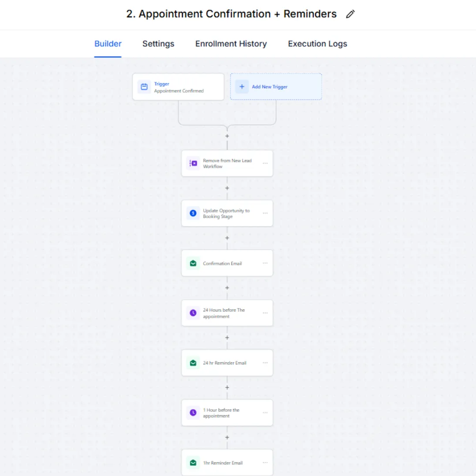The image size is (476, 476).
Task: Click the clock icon on 1 Hour wait step
Action: tap(193, 413)
